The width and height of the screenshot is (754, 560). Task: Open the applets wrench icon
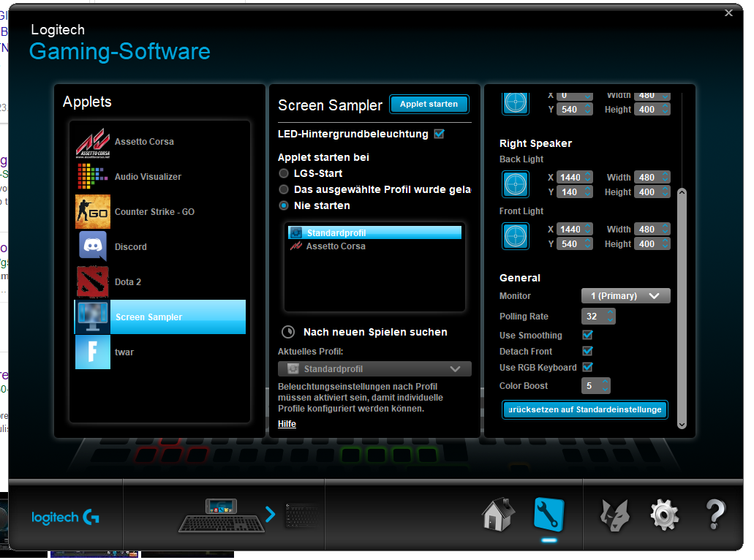[x=548, y=515]
